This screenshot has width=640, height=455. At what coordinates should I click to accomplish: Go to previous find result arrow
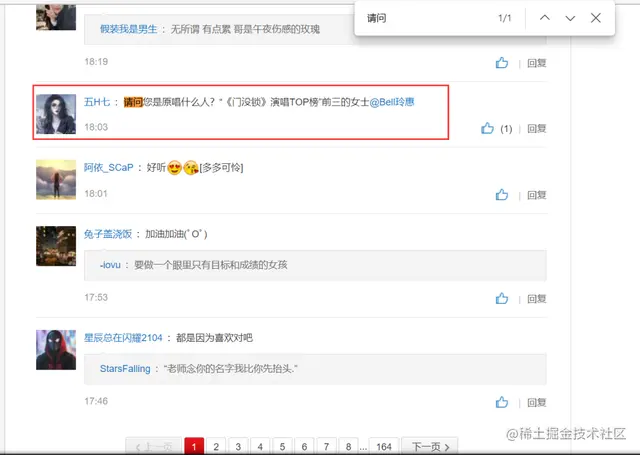pos(545,18)
